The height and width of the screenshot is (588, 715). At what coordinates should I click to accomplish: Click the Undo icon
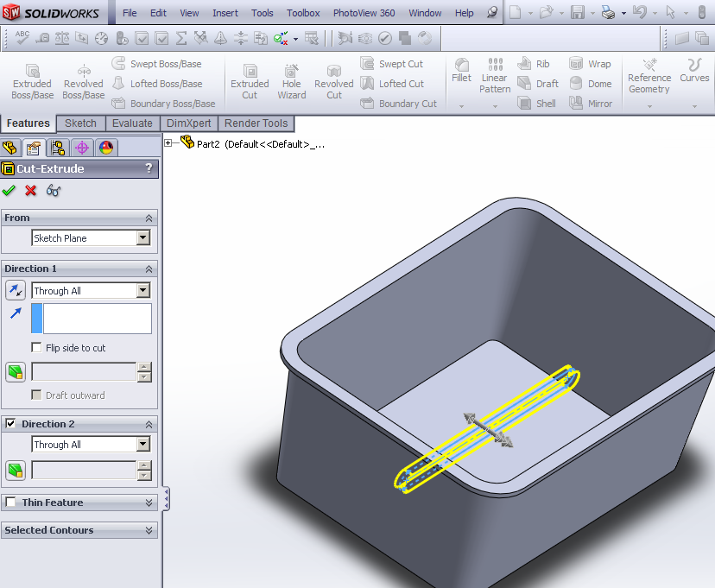click(x=639, y=12)
